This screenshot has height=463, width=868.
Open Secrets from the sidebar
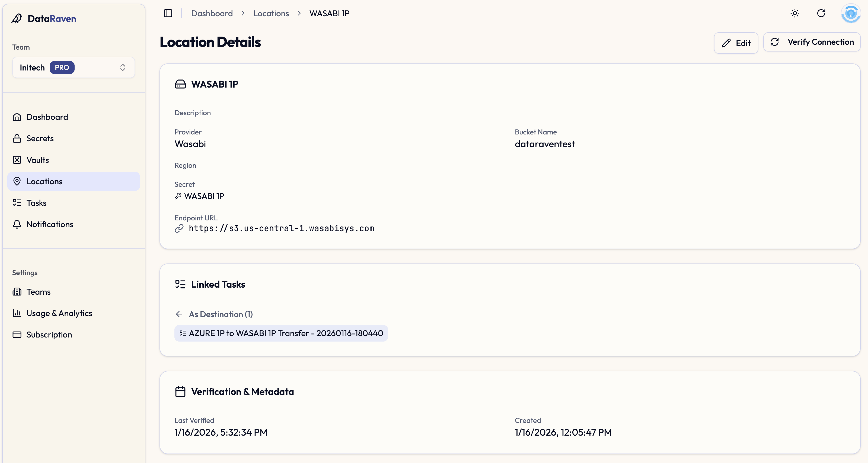pos(40,139)
